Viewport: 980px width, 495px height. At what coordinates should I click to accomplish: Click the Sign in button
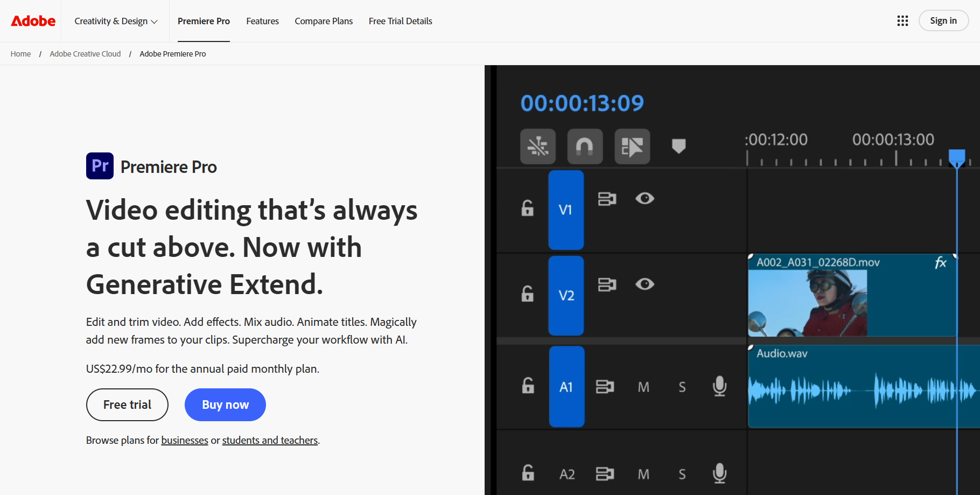943,20
